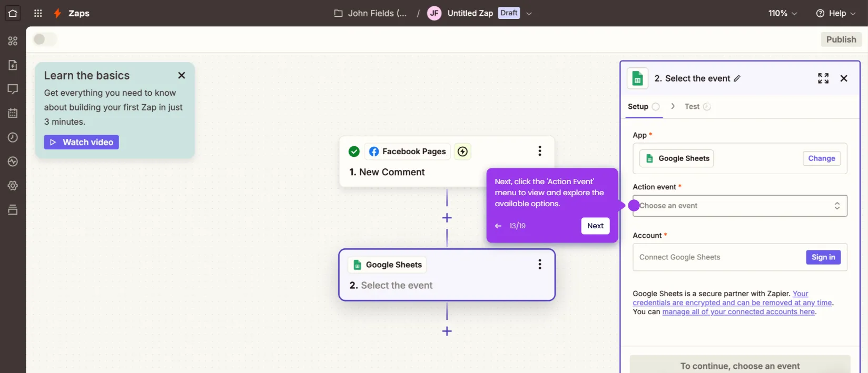Image resolution: width=868 pixels, height=373 pixels.
Task: Click the Help question mark icon
Action: (820, 13)
